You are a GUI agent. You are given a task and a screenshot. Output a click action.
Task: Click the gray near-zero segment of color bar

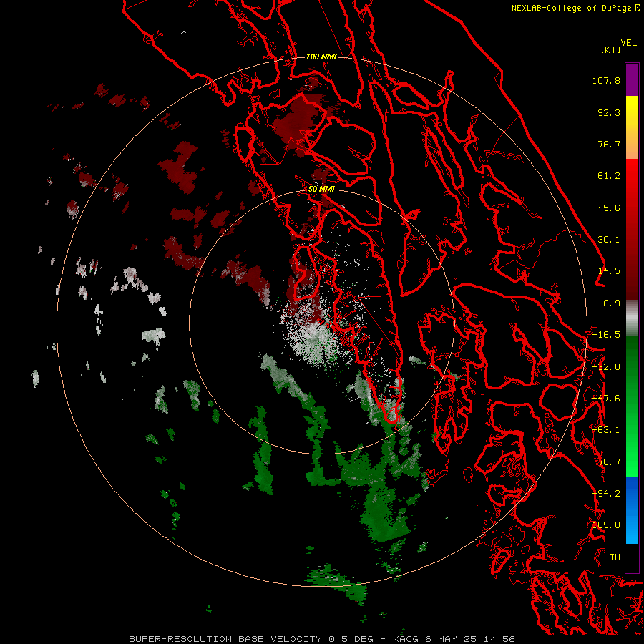pyautogui.click(x=632, y=318)
